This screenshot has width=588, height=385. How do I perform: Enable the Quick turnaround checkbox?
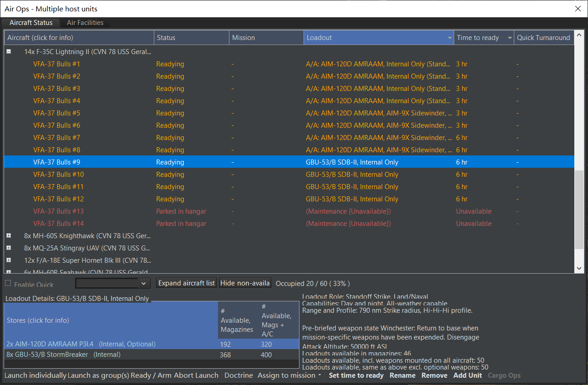point(8,283)
